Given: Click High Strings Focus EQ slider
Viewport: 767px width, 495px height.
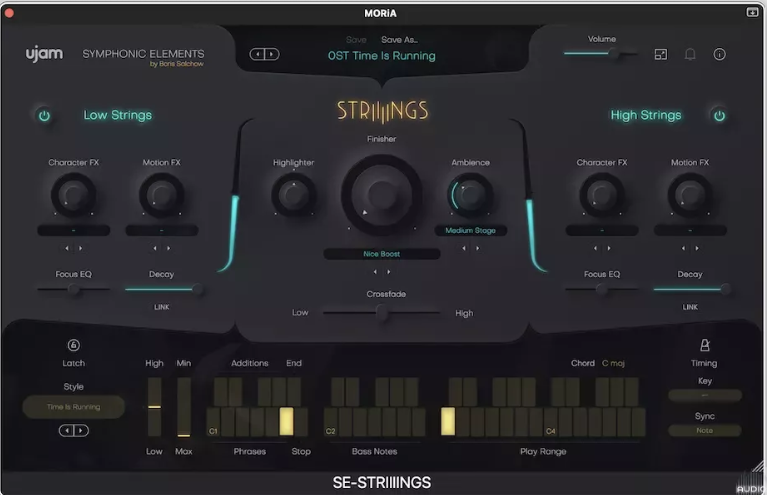Looking at the screenshot, I should click(602, 290).
